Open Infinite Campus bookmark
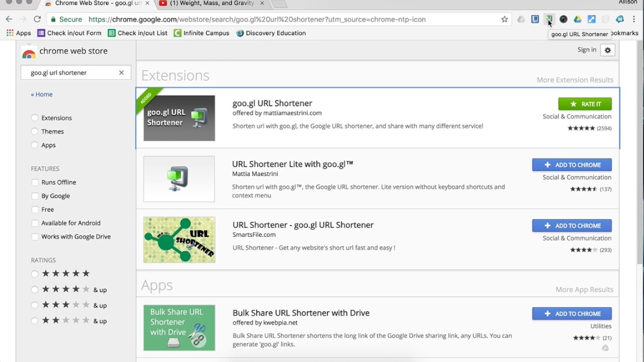644x362 pixels. [201, 33]
